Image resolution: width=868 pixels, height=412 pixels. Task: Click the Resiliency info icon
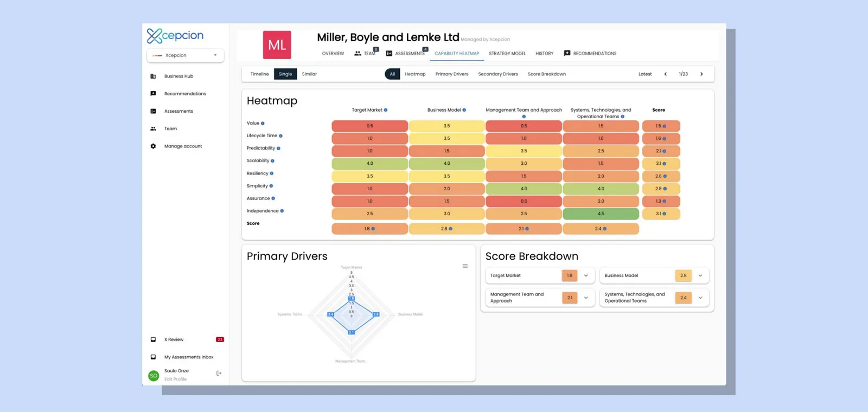coord(272,173)
